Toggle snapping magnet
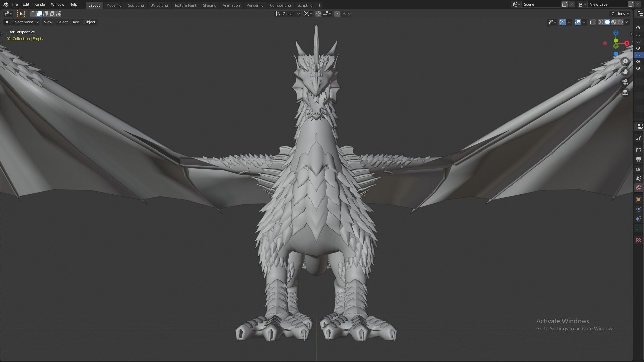Viewport: 644px width, 362px height. (318, 14)
